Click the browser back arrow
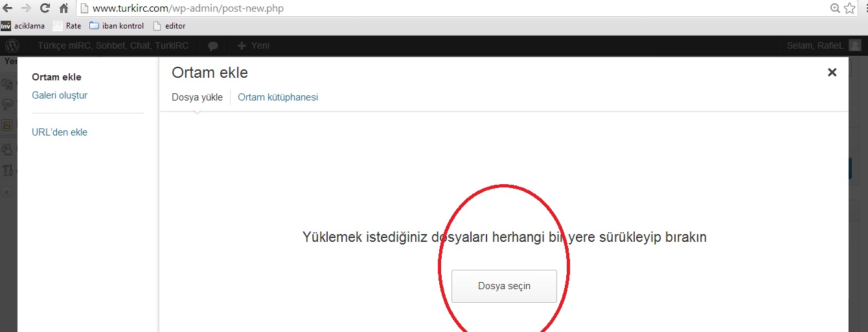 pyautogui.click(x=8, y=8)
